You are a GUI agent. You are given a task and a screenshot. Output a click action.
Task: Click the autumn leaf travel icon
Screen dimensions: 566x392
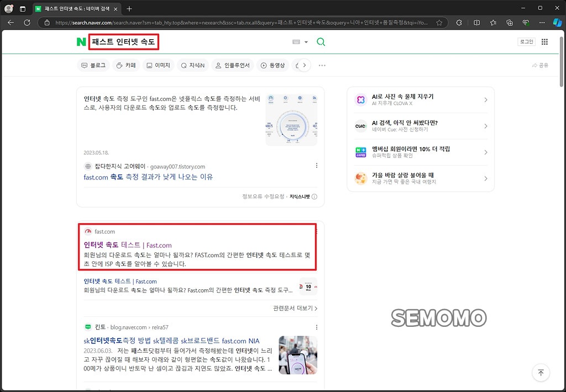360,178
